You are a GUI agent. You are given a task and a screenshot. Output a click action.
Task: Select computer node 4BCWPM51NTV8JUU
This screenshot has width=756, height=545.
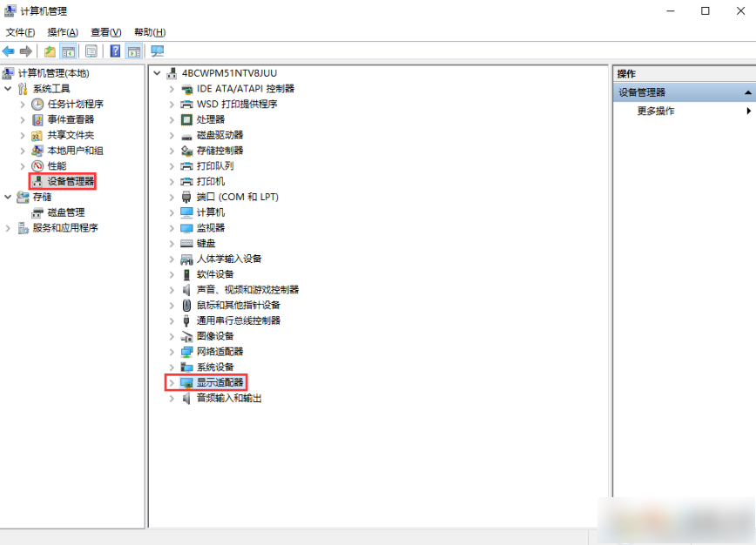(x=229, y=73)
